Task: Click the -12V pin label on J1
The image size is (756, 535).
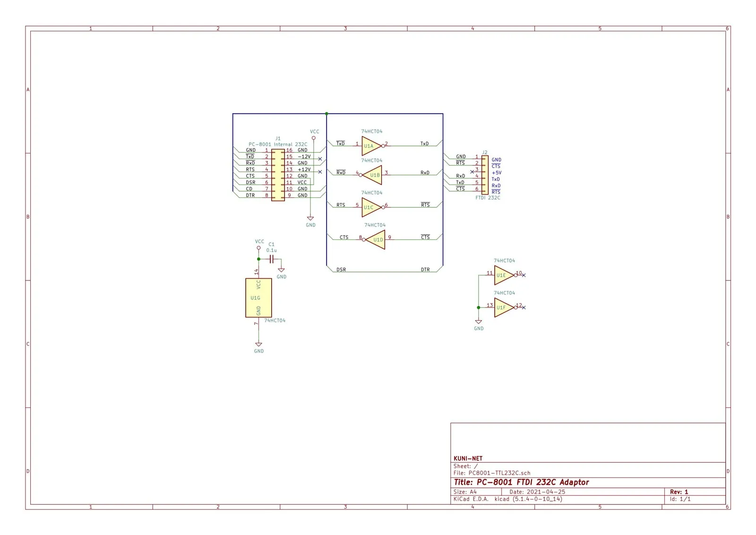Action: point(304,157)
